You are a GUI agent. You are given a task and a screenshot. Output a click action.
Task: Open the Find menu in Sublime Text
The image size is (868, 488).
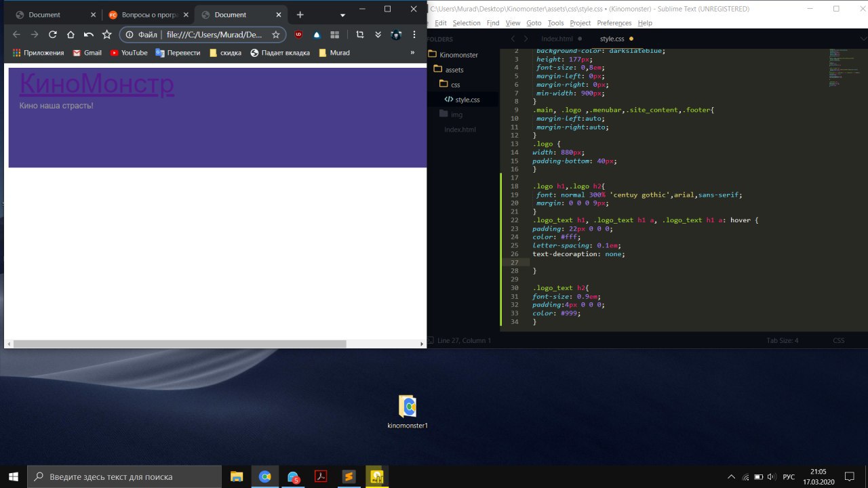(493, 23)
